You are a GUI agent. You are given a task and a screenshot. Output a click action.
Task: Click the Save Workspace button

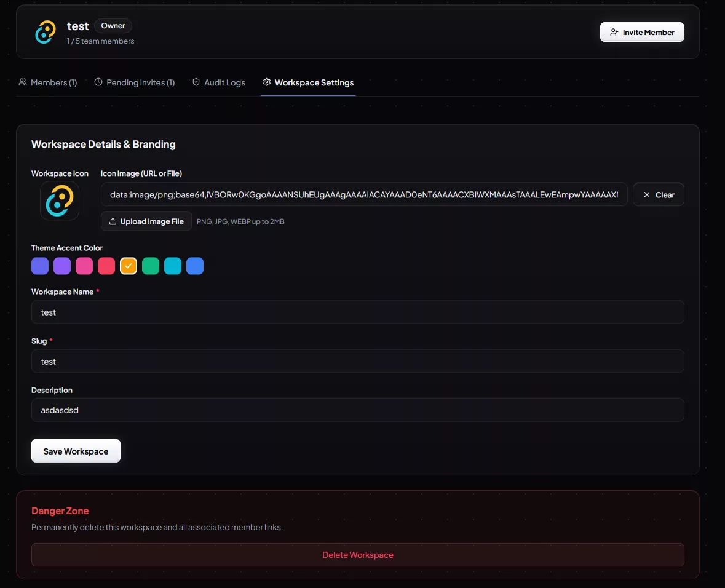tap(76, 451)
